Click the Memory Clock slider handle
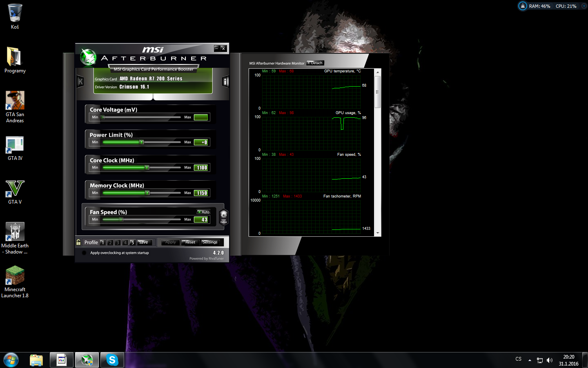 (x=147, y=193)
